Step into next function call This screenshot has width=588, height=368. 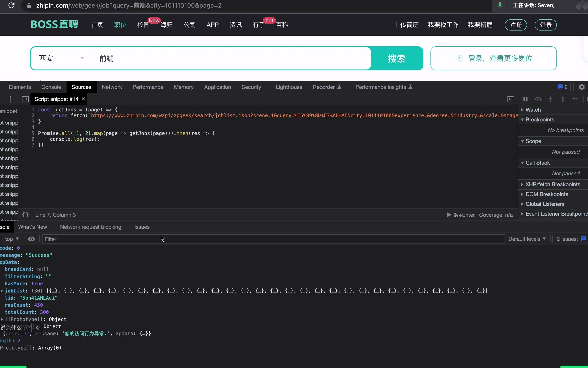[550, 99]
